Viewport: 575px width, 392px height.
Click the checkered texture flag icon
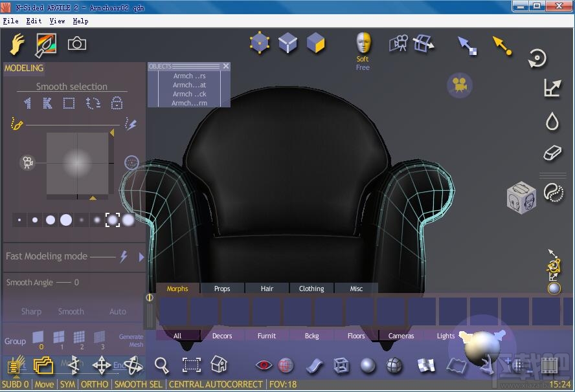tap(426, 365)
